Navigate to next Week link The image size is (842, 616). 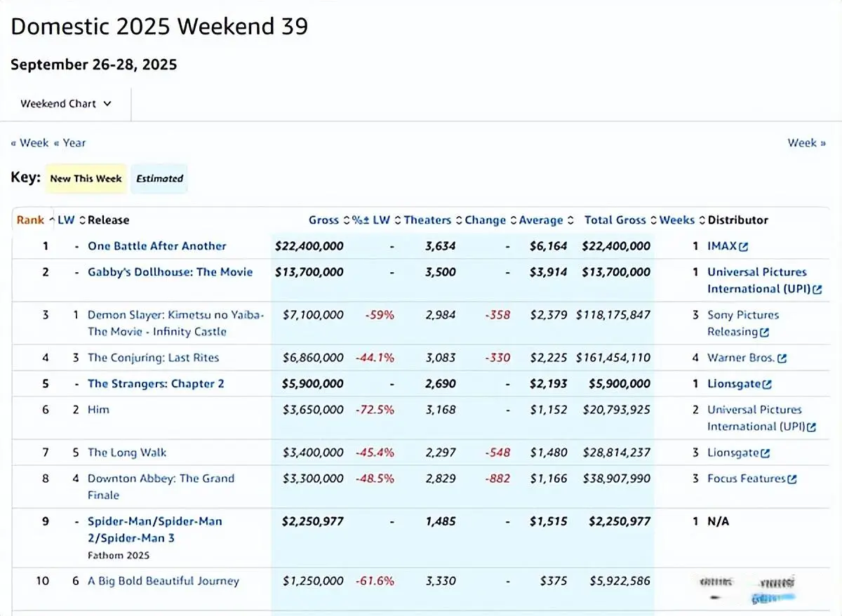point(806,143)
